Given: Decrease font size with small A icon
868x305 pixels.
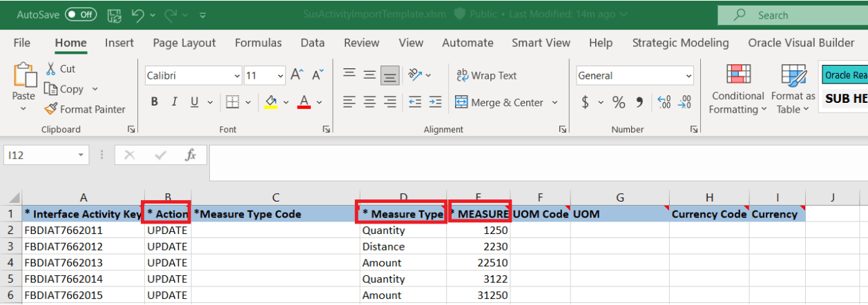Looking at the screenshot, I should [x=318, y=75].
